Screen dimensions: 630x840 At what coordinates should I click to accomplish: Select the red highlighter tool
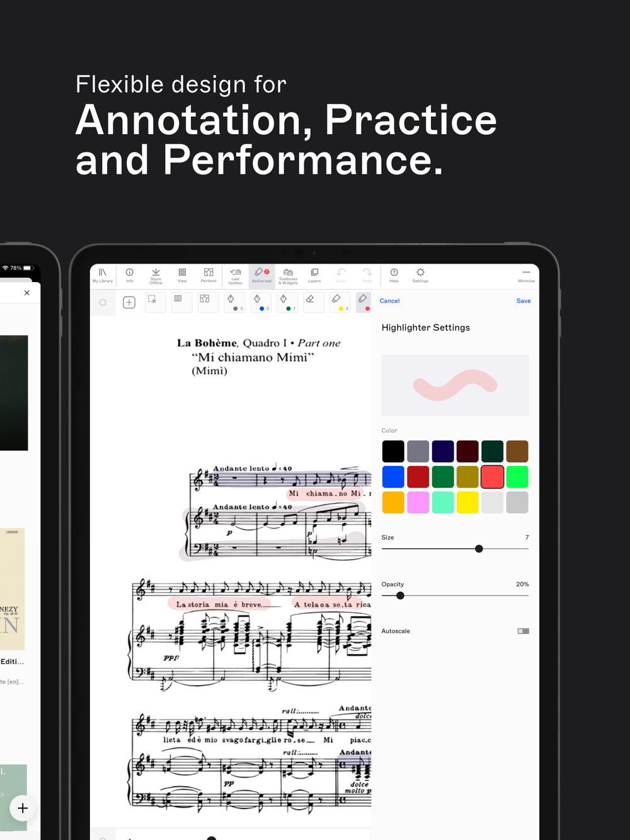pyautogui.click(x=364, y=302)
